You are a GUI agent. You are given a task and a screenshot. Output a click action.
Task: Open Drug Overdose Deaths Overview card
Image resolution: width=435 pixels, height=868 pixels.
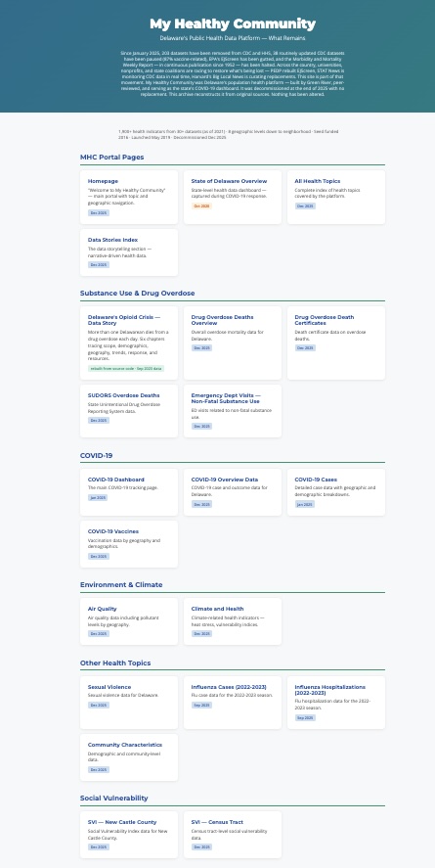[x=233, y=343]
